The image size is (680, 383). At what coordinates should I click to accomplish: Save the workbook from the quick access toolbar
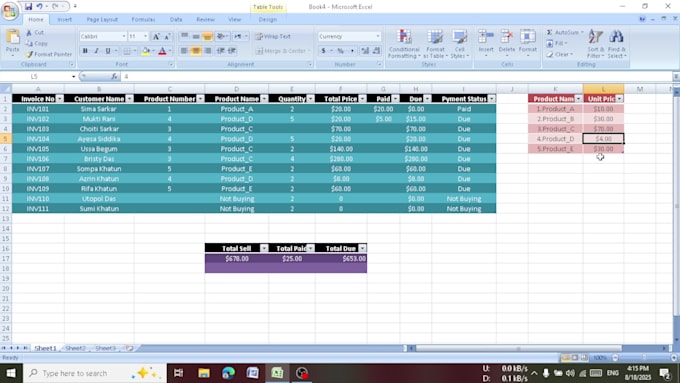coord(28,7)
